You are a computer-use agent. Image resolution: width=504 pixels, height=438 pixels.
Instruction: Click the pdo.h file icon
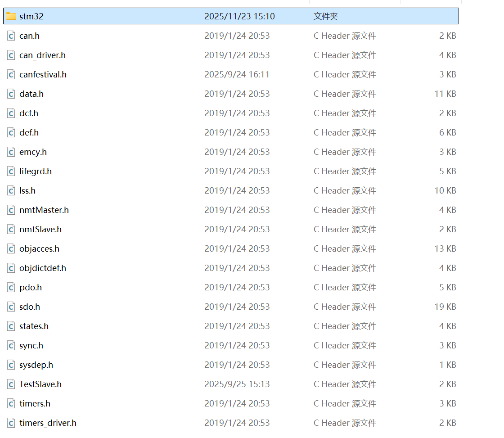(x=11, y=287)
